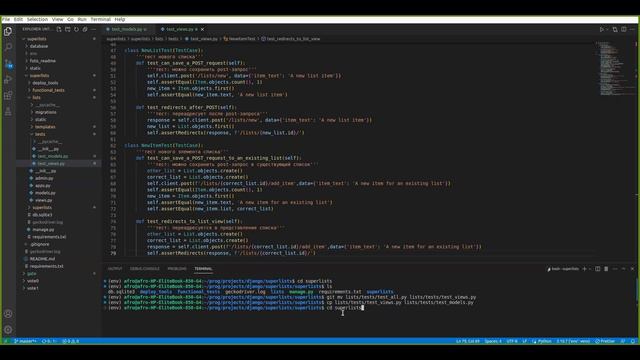
Task: Open editor more actions ellipsis
Action: pyautogui.click(x=632, y=29)
